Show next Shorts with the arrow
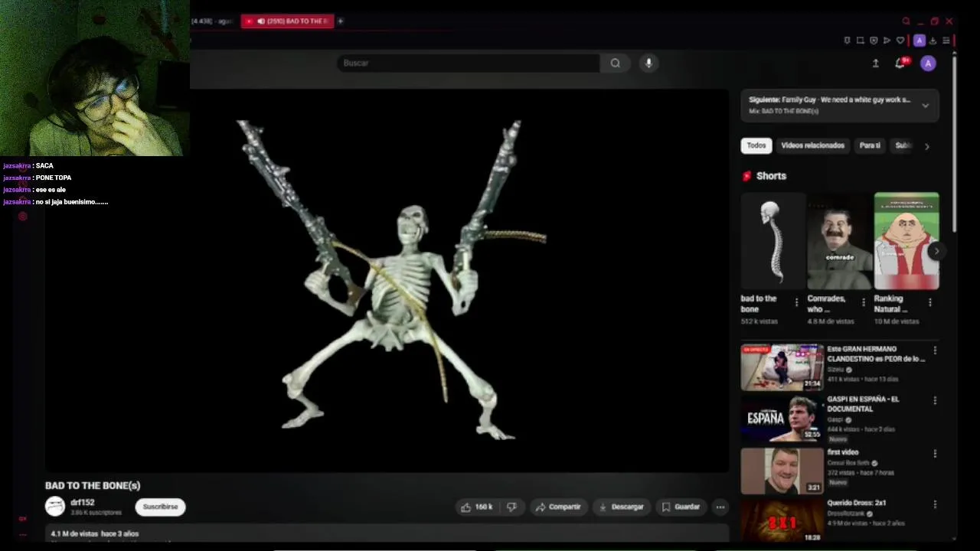This screenshot has width=980, height=551. click(x=936, y=251)
